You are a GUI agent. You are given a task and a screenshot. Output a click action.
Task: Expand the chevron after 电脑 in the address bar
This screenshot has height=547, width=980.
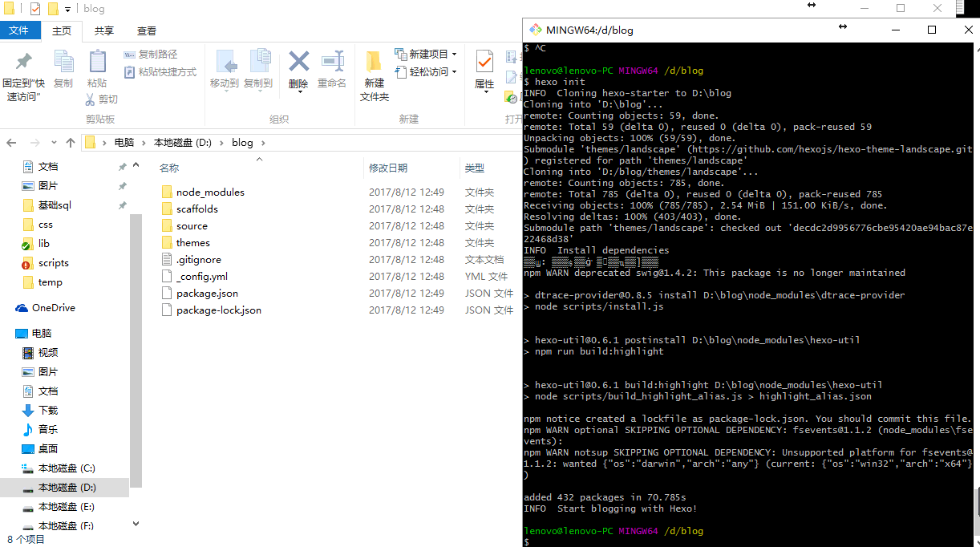[x=144, y=143]
